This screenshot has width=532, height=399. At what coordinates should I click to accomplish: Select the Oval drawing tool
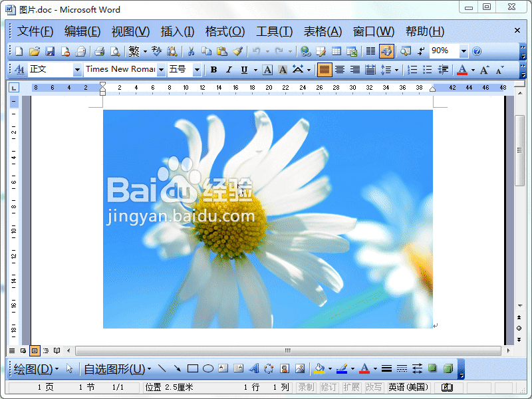click(208, 368)
